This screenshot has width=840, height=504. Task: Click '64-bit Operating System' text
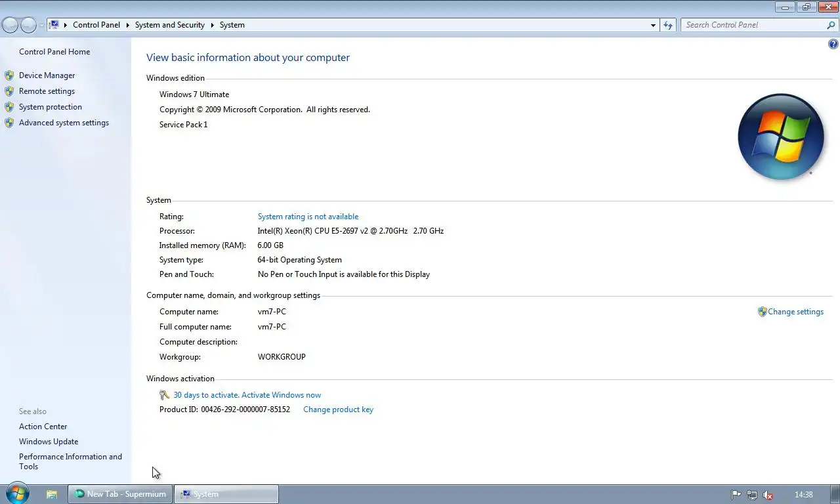(299, 260)
